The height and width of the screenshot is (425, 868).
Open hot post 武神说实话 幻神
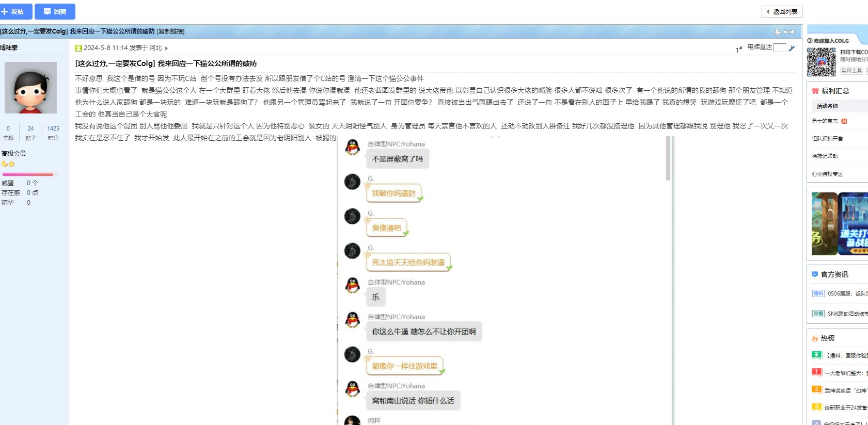(x=846, y=390)
